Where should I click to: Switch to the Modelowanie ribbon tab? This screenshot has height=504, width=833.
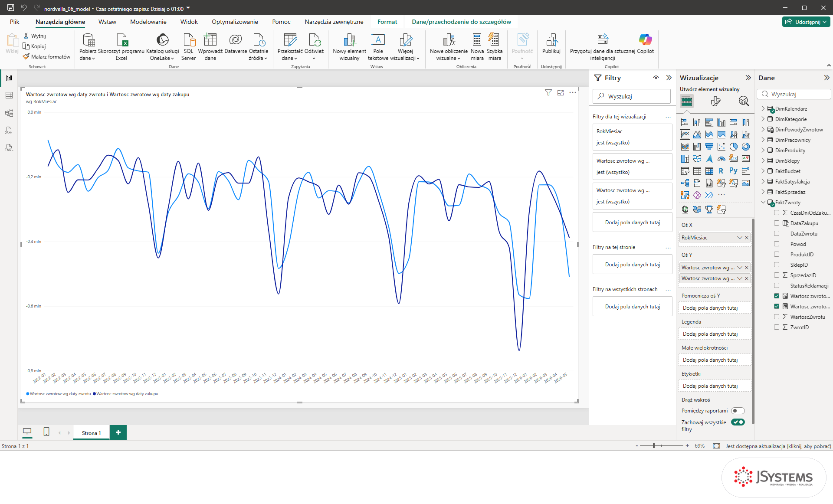[148, 22]
